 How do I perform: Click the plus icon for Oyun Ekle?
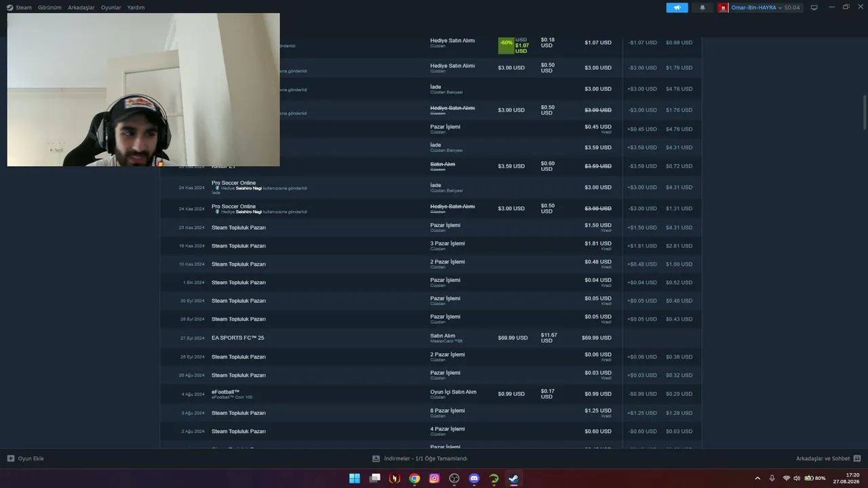click(x=11, y=459)
